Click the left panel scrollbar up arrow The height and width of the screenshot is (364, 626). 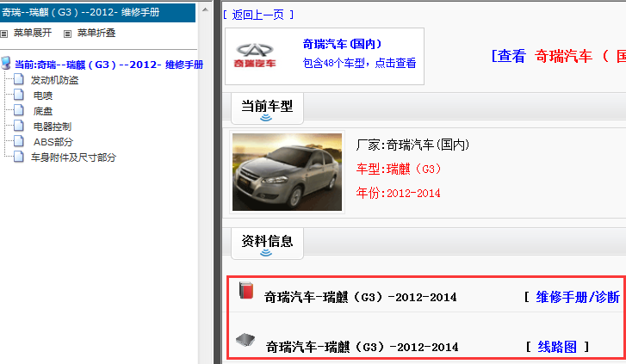tap(205, 9)
